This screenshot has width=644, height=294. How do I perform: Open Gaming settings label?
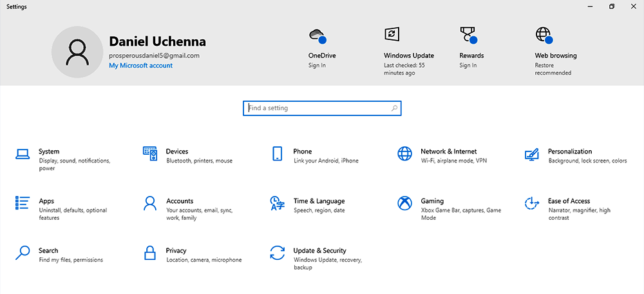(x=432, y=201)
